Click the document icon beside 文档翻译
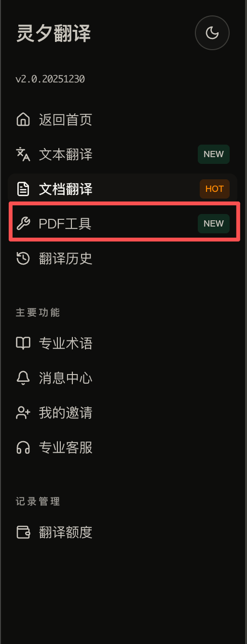 [x=23, y=189]
